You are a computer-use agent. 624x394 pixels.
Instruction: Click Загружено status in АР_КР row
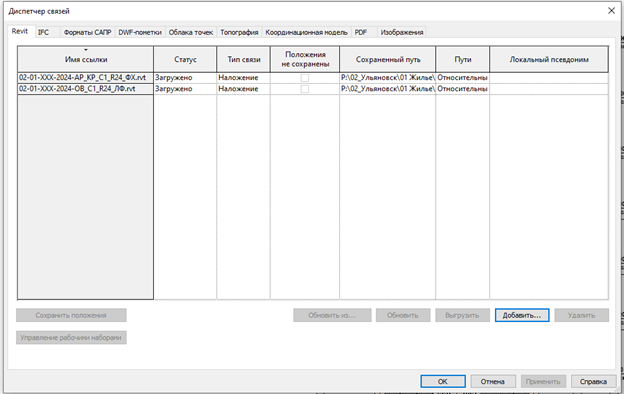pyautogui.click(x=185, y=78)
